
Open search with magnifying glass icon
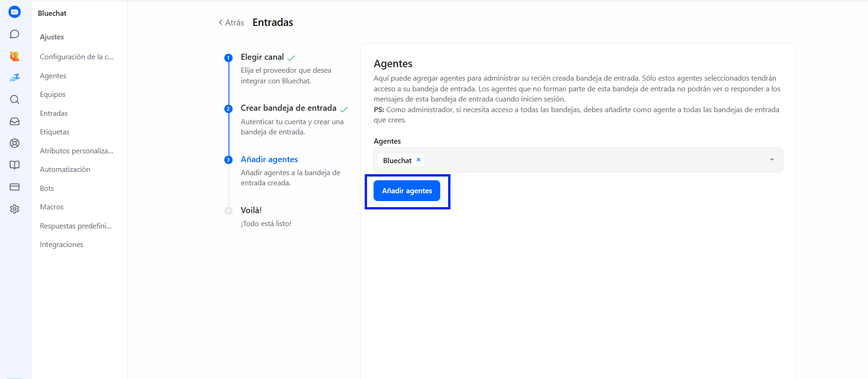[15, 100]
